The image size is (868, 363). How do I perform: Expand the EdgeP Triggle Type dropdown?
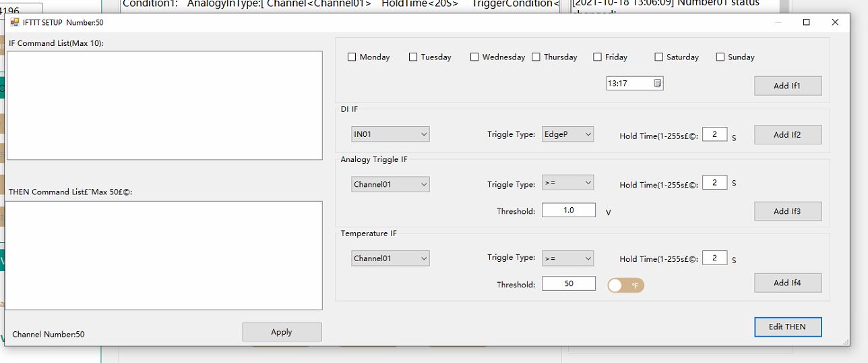click(x=567, y=134)
